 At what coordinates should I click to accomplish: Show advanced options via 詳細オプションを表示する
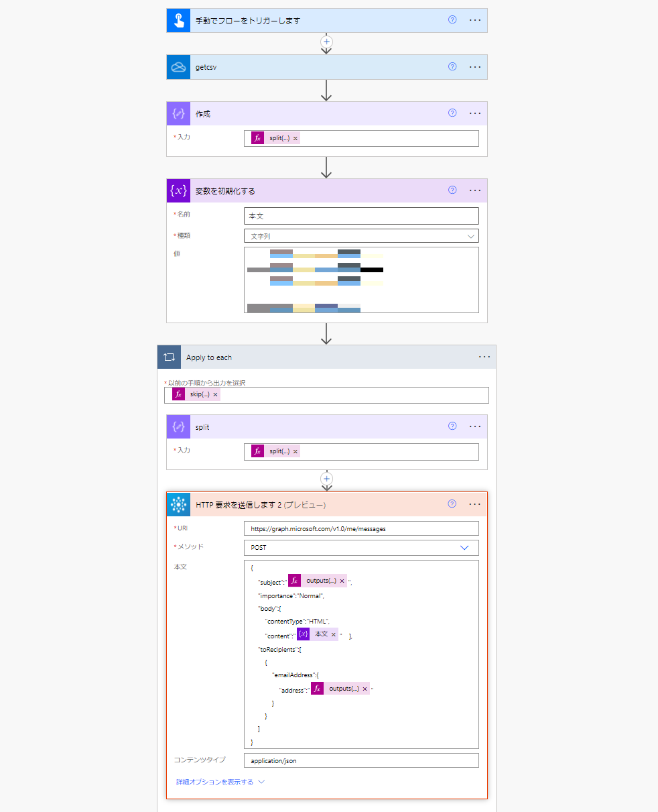[x=220, y=782]
